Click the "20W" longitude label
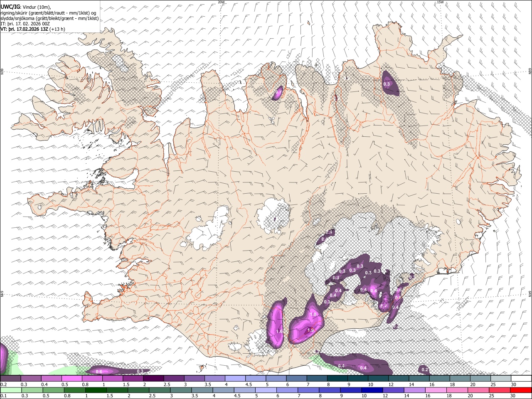The image size is (532, 399). (x=222, y=2)
